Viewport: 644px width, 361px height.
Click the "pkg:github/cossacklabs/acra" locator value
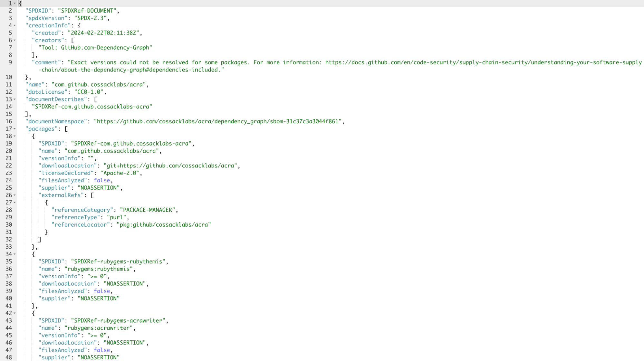[164, 225]
